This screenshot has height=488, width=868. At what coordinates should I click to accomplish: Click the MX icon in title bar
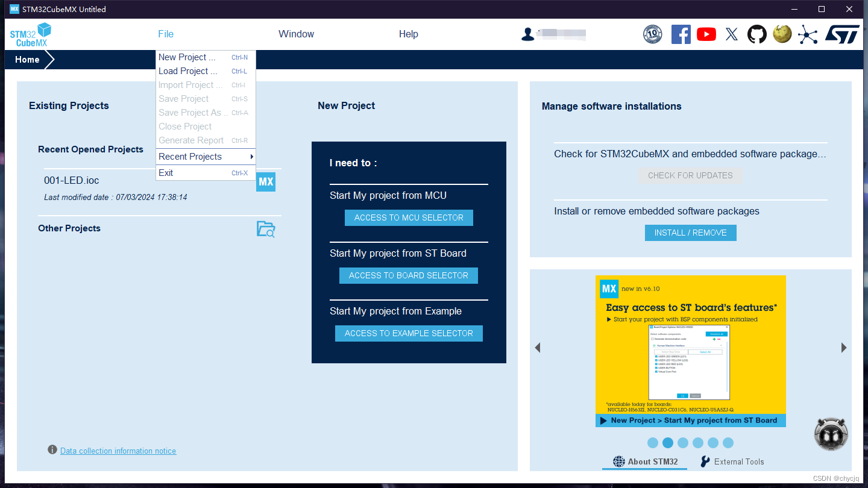pyautogui.click(x=14, y=9)
